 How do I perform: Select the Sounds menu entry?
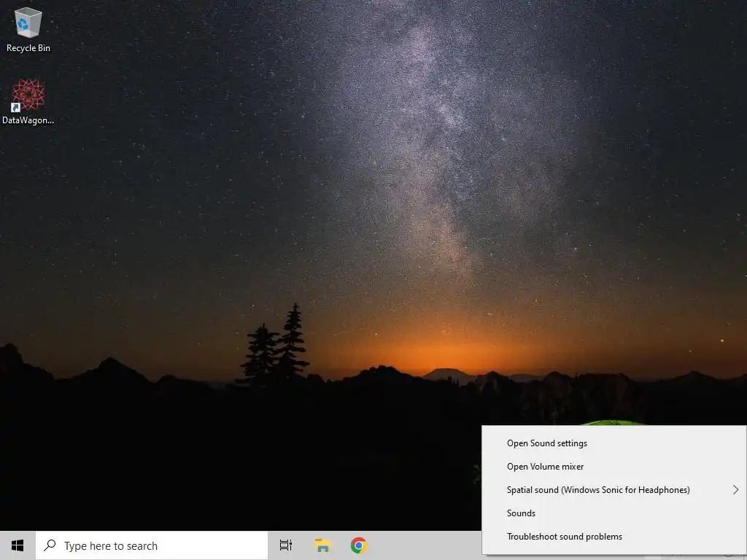614,513
